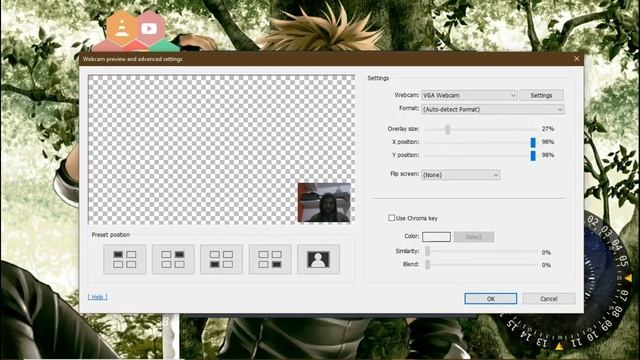Click the X position 98% value

pyautogui.click(x=547, y=142)
